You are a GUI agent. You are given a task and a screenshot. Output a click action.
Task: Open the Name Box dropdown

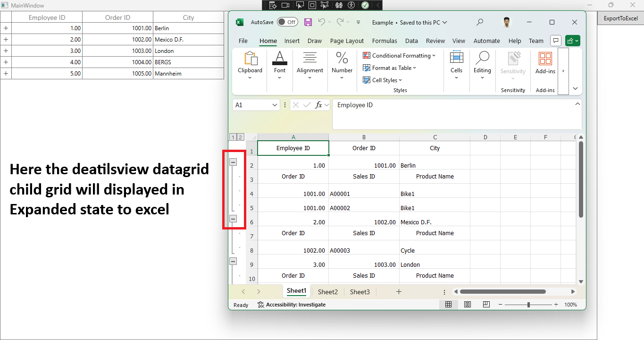pos(275,105)
